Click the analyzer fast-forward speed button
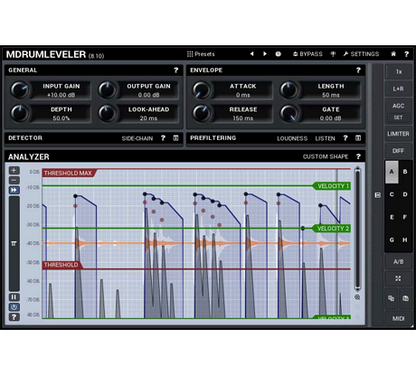This screenshot has width=416, height=376. 14,190
